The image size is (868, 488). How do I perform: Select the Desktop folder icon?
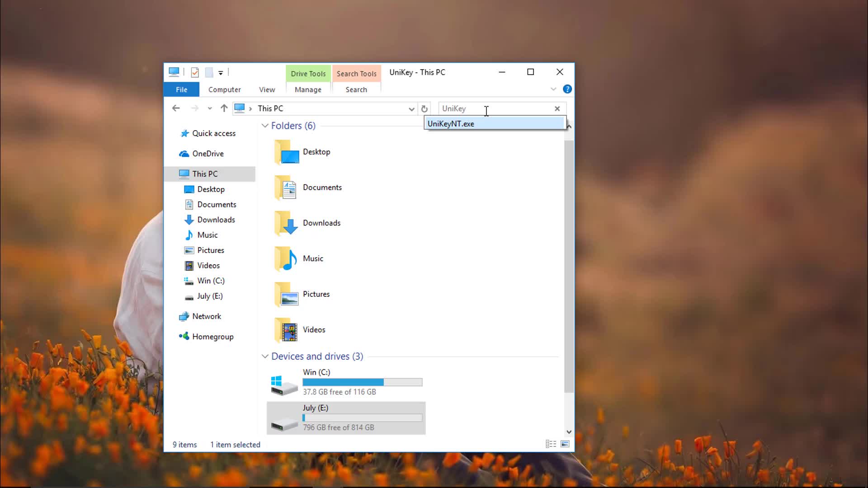[x=286, y=152]
